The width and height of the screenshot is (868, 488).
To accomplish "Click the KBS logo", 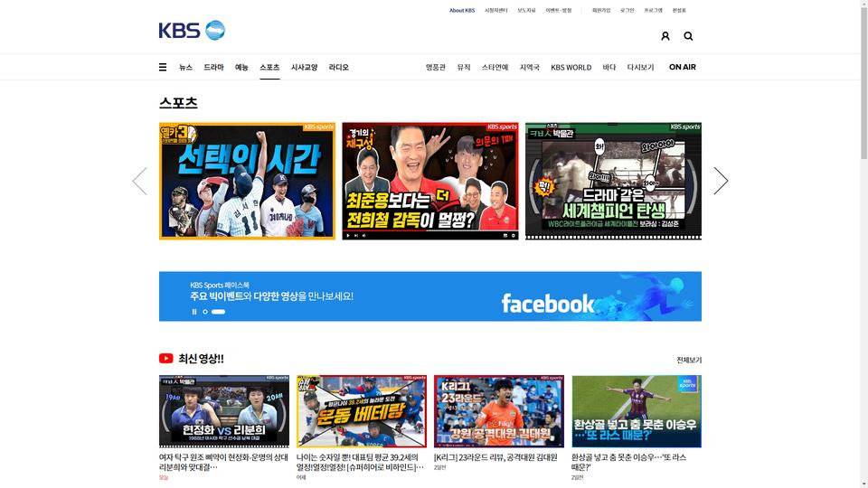I will [x=192, y=31].
